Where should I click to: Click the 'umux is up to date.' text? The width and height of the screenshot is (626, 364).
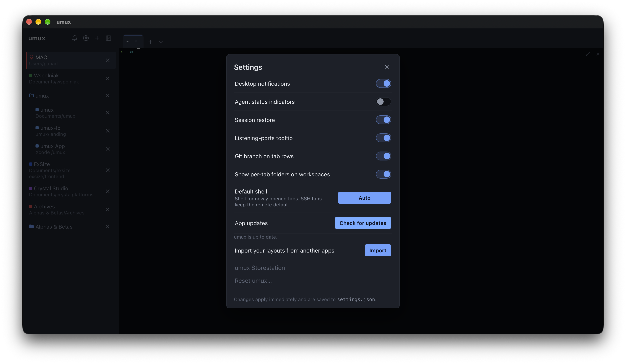pyautogui.click(x=255, y=237)
